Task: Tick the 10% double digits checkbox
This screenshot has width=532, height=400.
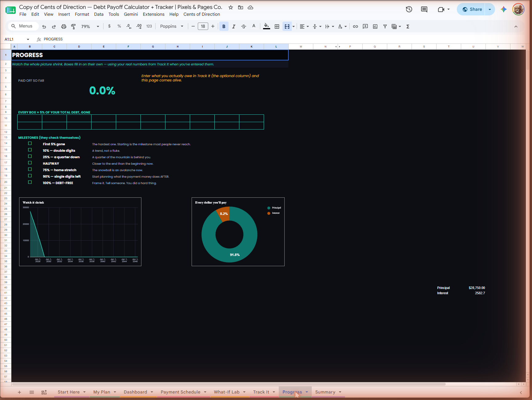Action: coord(30,150)
